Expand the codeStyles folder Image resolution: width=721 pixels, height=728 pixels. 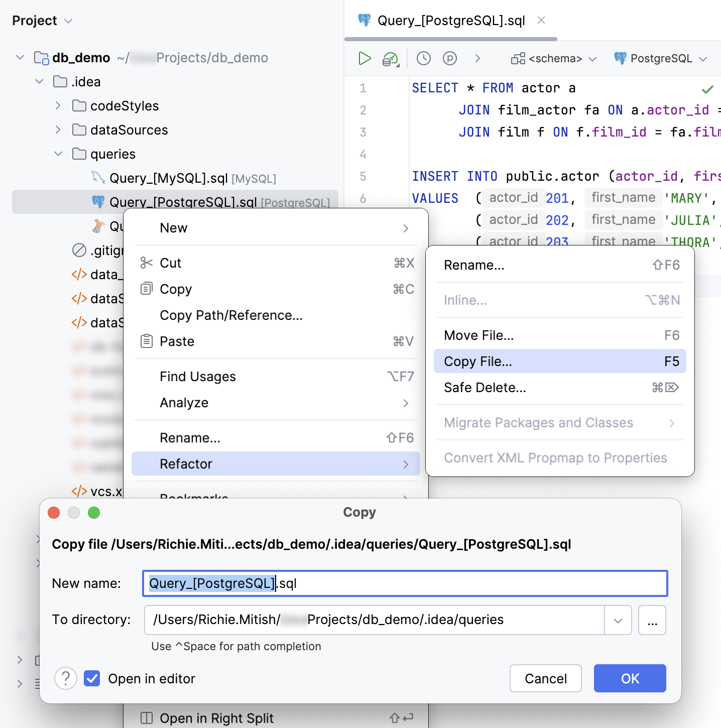click(x=58, y=105)
